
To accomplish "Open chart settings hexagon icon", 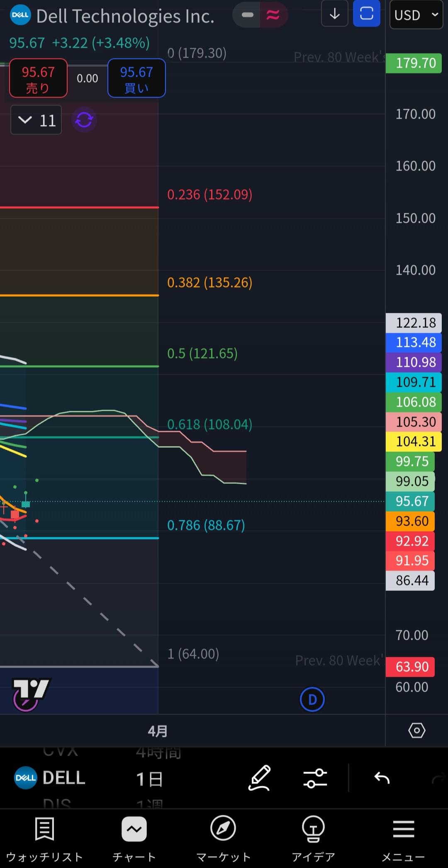I will (x=416, y=730).
